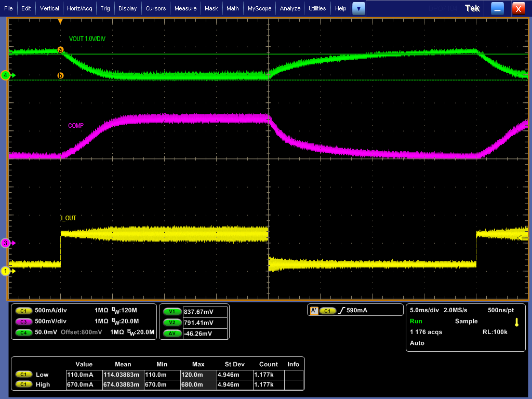This screenshot has width=532, height=399.
Task: Click the ΔV delta cursor badge
Action: (171, 334)
